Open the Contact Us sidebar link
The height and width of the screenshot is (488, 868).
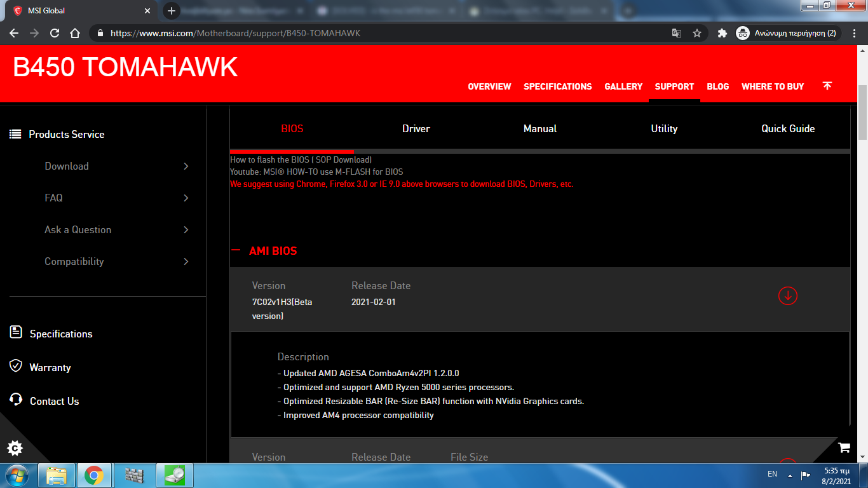coord(55,401)
